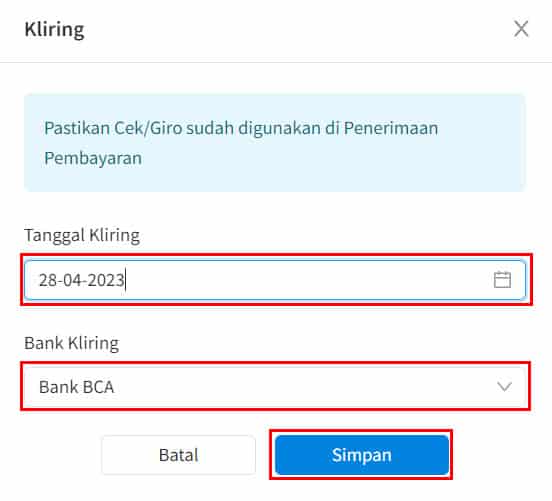This screenshot has height=501, width=552.
Task: Click the word Pembayaran in the notice
Action: [93, 158]
